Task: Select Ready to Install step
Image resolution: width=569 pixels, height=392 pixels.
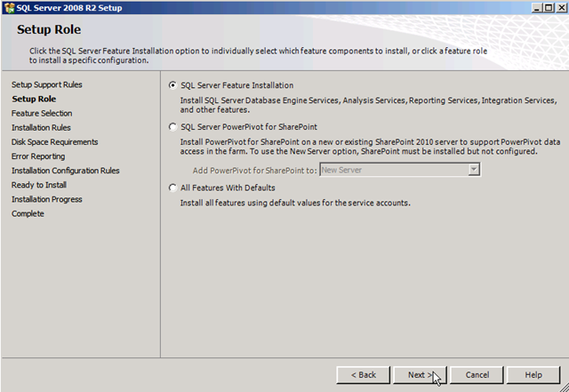Action: click(39, 184)
